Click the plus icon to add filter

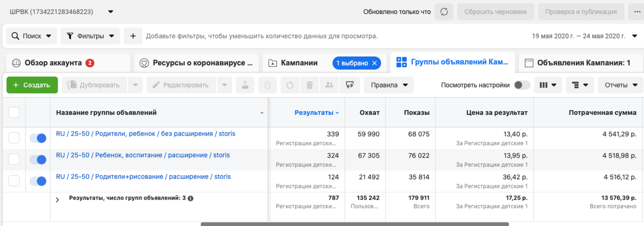133,36
